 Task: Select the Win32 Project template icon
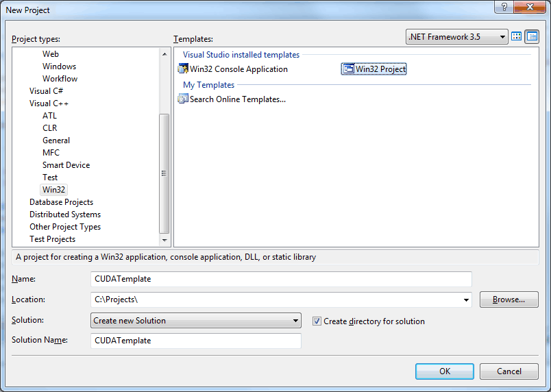tap(348, 69)
